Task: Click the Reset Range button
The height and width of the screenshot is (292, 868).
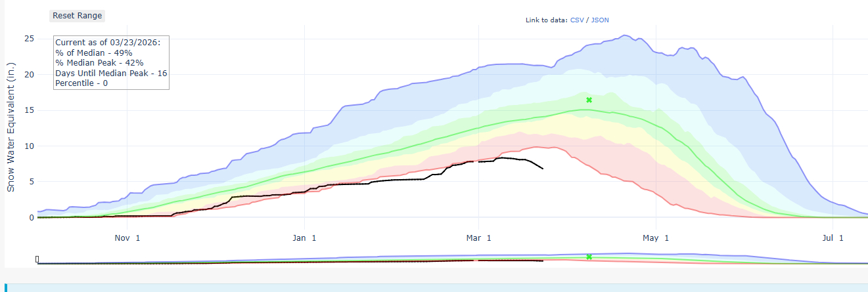Action: point(77,16)
